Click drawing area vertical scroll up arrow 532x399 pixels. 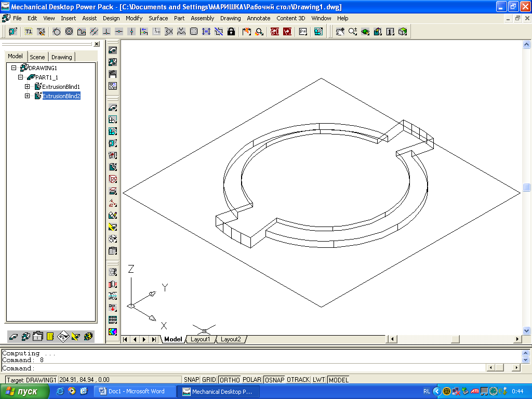[x=526, y=45]
